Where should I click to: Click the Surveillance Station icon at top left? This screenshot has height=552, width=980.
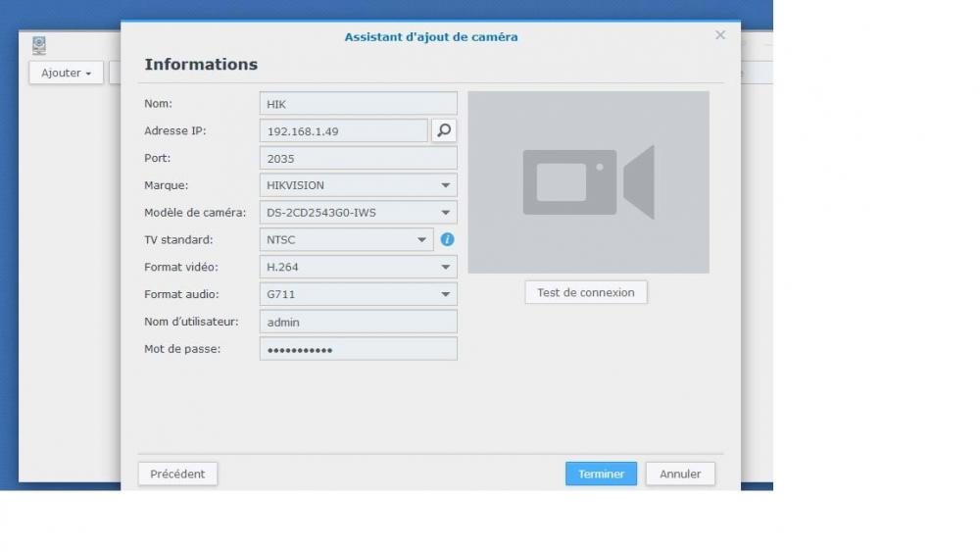click(39, 45)
